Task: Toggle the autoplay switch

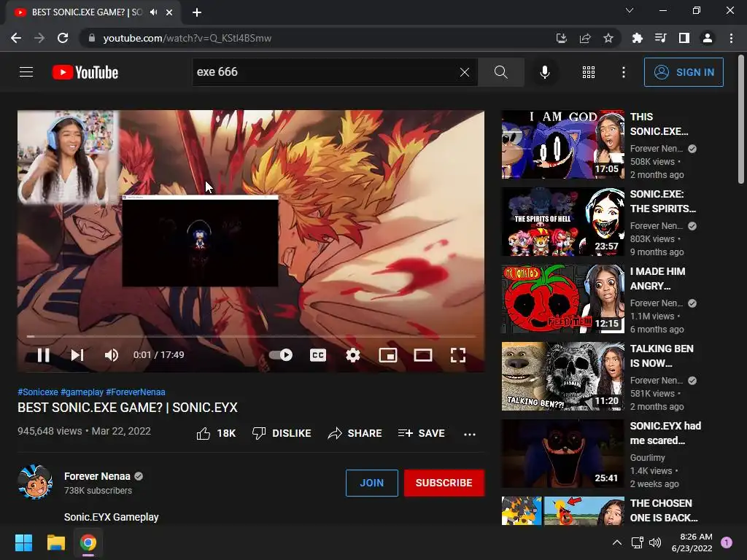Action: pos(281,355)
